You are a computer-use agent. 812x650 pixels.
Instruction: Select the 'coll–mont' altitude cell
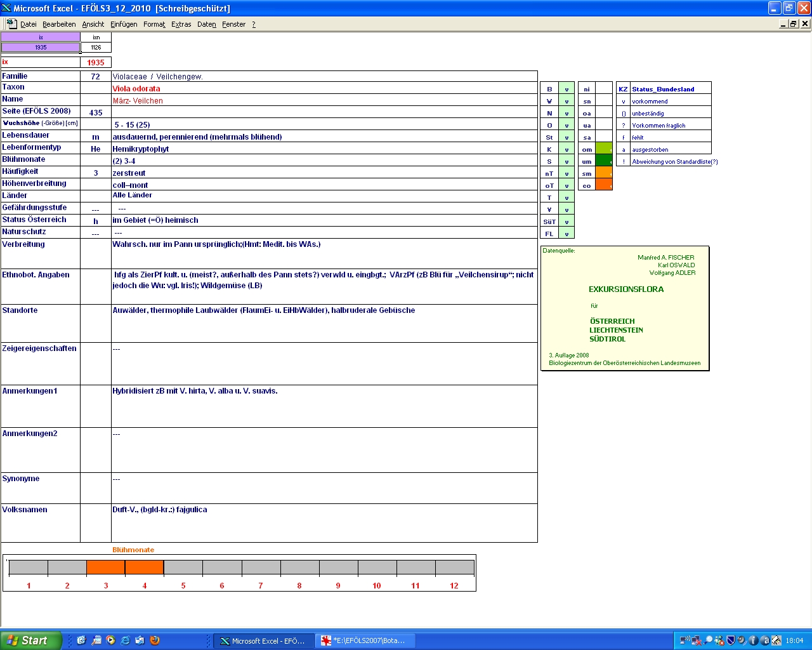[324, 185]
